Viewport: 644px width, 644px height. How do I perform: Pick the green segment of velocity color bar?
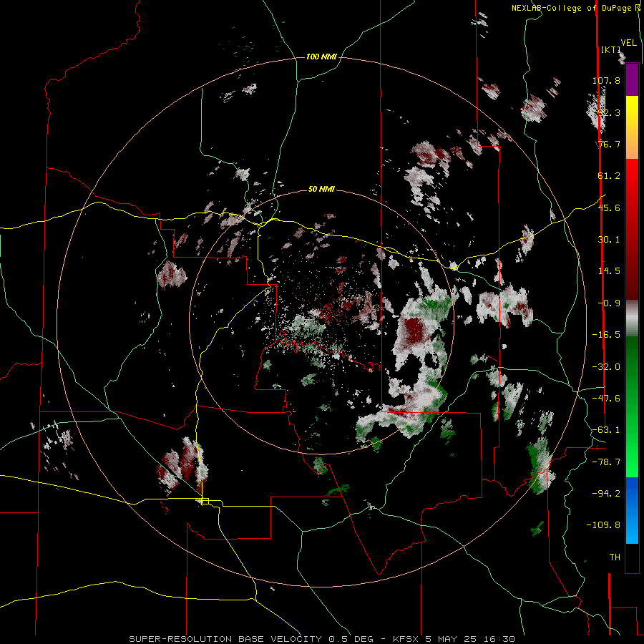[632, 406]
